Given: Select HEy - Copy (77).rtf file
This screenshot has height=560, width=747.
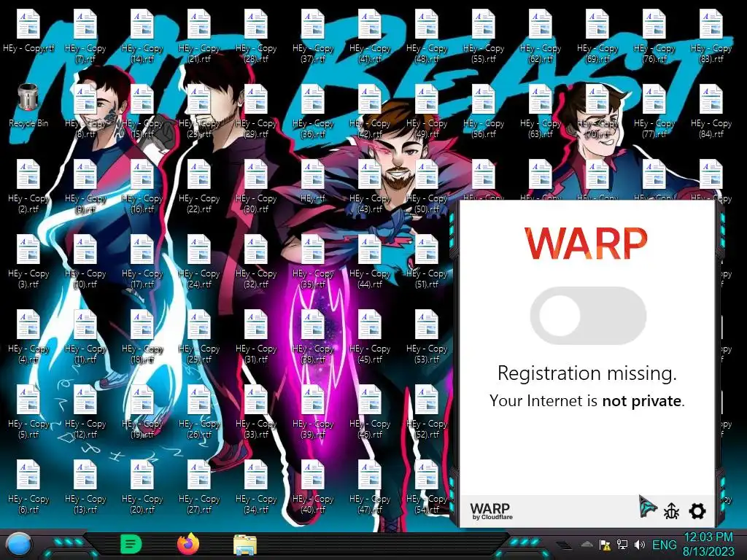Looking at the screenshot, I should (654, 111).
